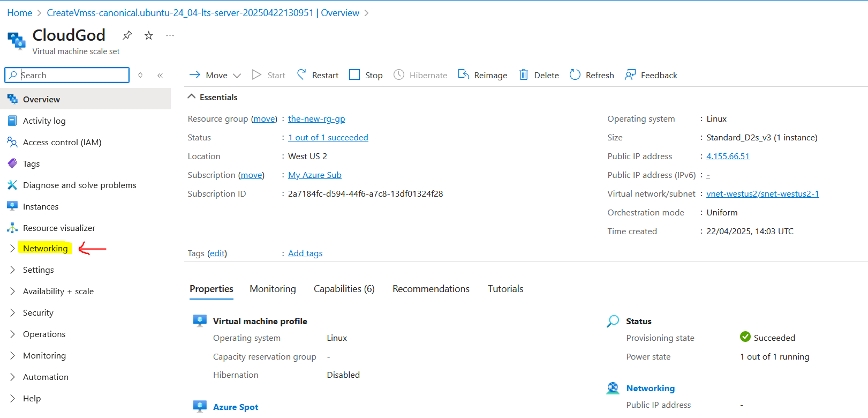The image size is (868, 418).
Task: Click the Stop square icon
Action: click(354, 74)
